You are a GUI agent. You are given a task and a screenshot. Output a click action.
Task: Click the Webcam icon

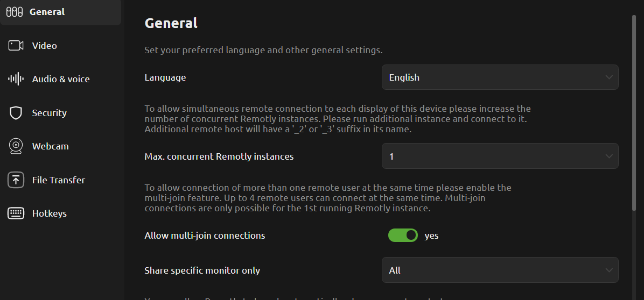[x=16, y=146]
